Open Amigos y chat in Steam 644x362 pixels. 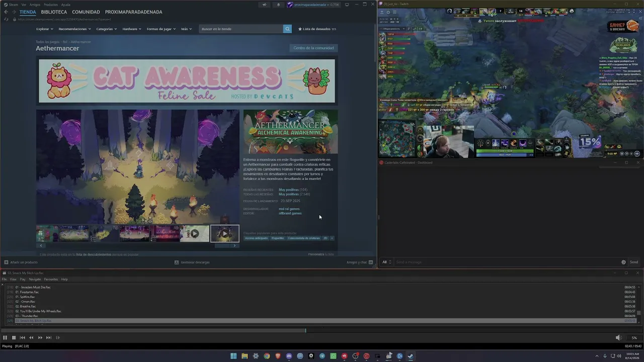click(x=359, y=262)
